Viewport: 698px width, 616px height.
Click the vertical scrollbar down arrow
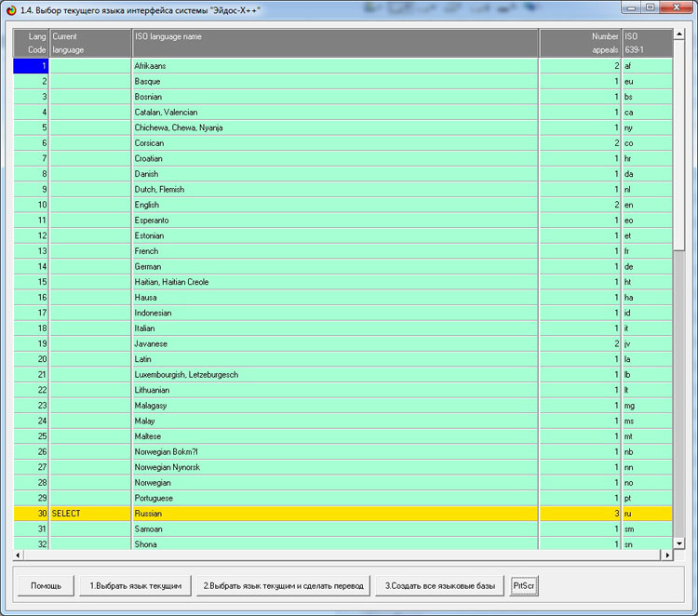[678, 543]
